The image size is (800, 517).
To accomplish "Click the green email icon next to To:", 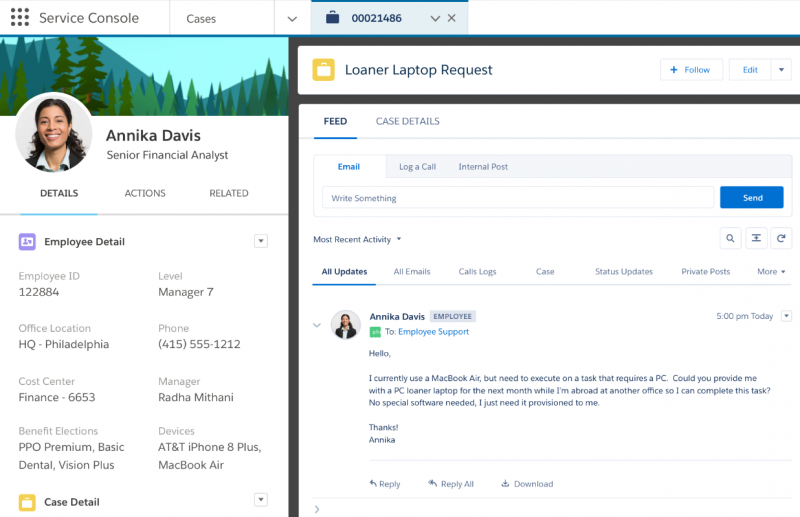I will pos(375,332).
